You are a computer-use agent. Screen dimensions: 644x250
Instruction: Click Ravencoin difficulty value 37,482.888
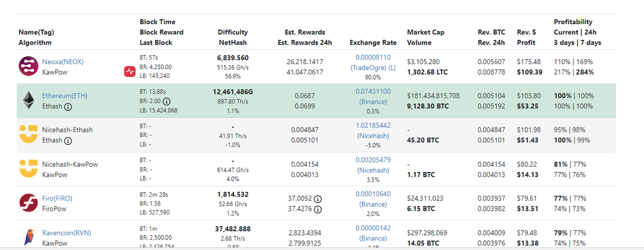pos(233,228)
